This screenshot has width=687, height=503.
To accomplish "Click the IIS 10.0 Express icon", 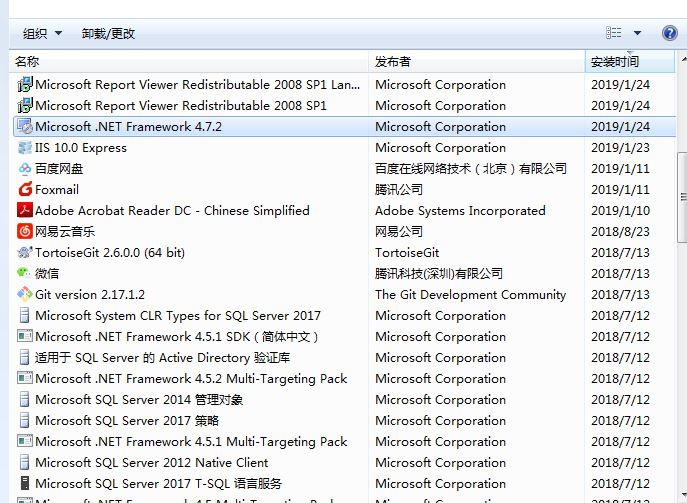I will coord(25,148).
